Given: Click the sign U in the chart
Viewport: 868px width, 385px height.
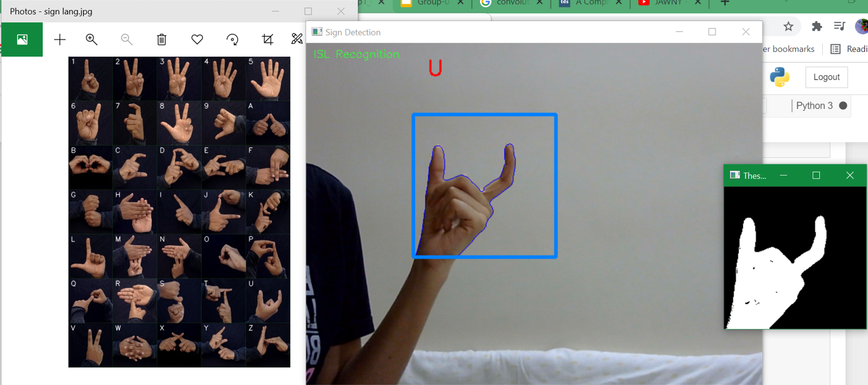Looking at the screenshot, I should click(x=268, y=301).
